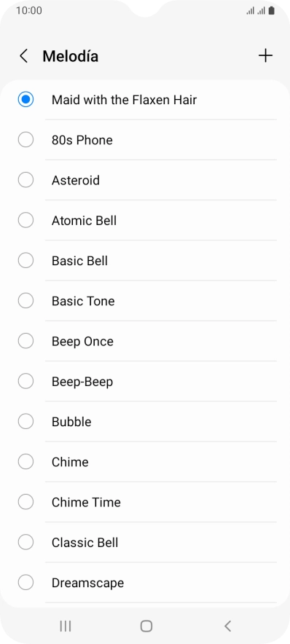The image size is (290, 644).
Task: Open recent apps from navigation bar
Action: (65, 626)
